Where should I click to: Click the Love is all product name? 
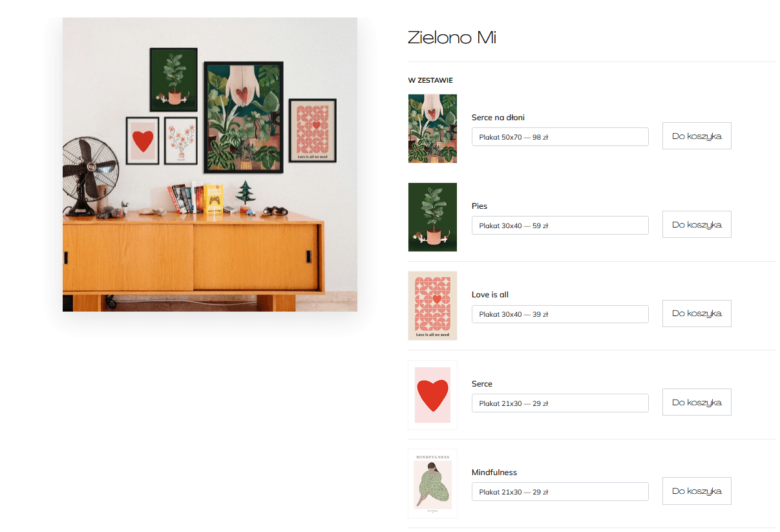pyautogui.click(x=490, y=295)
